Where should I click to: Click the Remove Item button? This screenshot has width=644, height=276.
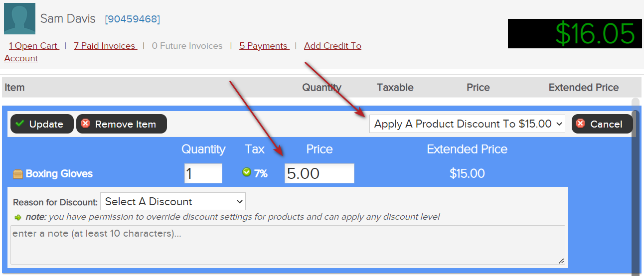[x=122, y=124]
